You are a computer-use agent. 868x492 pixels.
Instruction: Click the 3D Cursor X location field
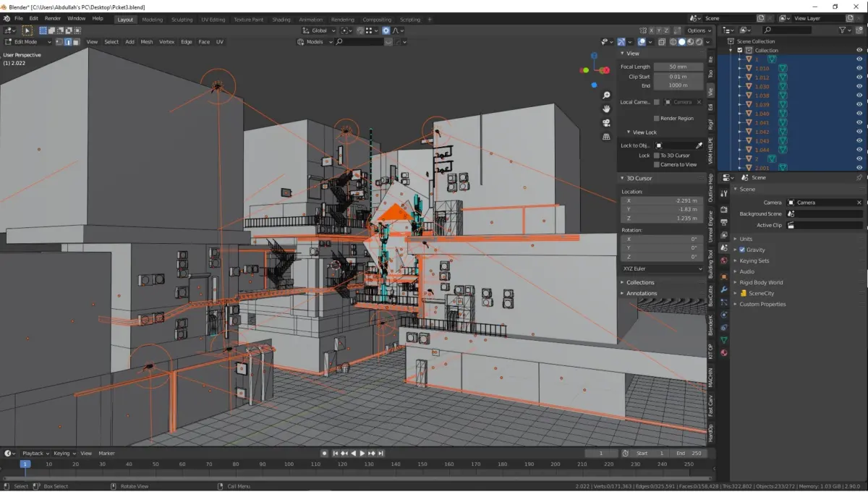662,200
